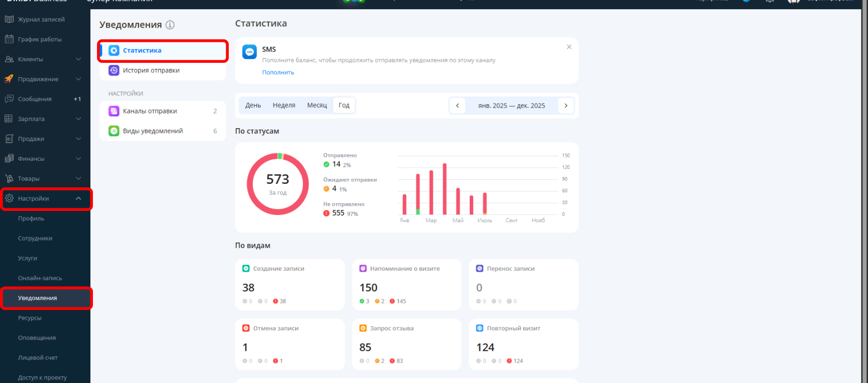868x383 pixels.
Task: Collapse the Настройки sidebar section
Action: click(x=78, y=199)
